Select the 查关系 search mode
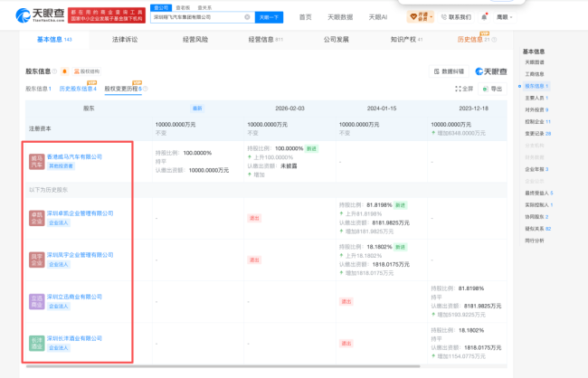 [x=204, y=7]
